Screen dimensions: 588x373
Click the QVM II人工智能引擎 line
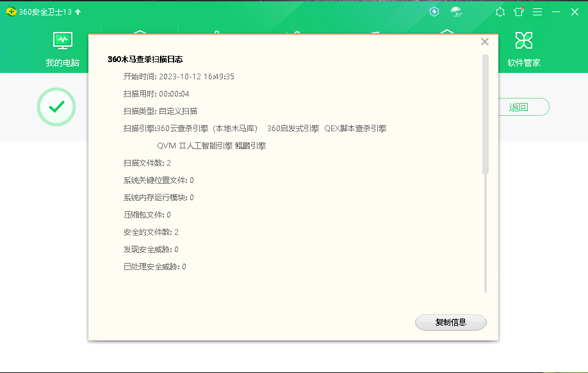[x=211, y=146]
